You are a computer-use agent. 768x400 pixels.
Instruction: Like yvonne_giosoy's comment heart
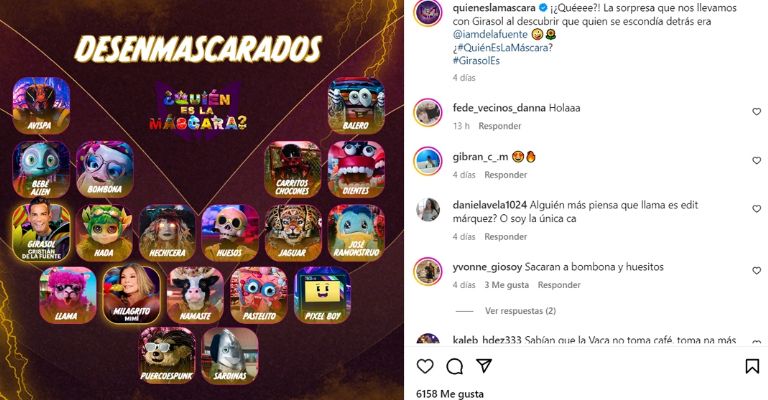757,270
